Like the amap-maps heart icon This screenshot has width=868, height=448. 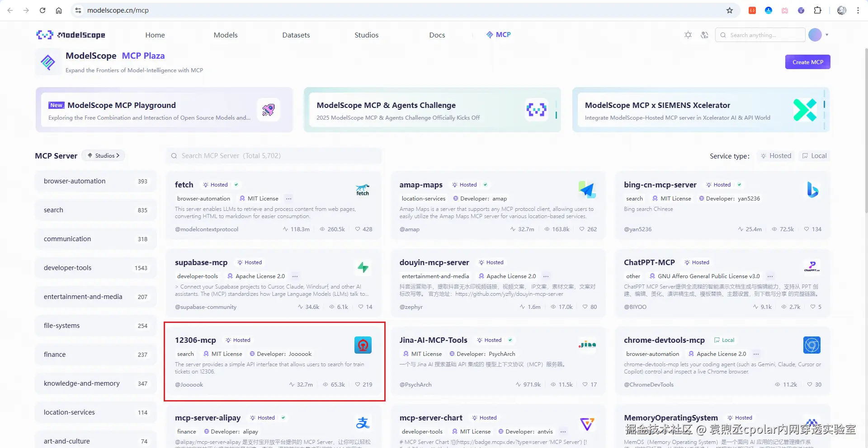point(582,229)
